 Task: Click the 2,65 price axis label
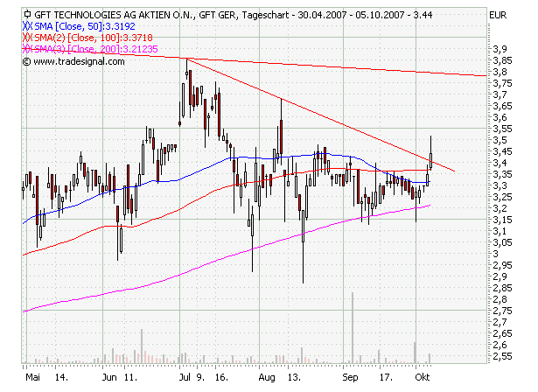pos(502,333)
